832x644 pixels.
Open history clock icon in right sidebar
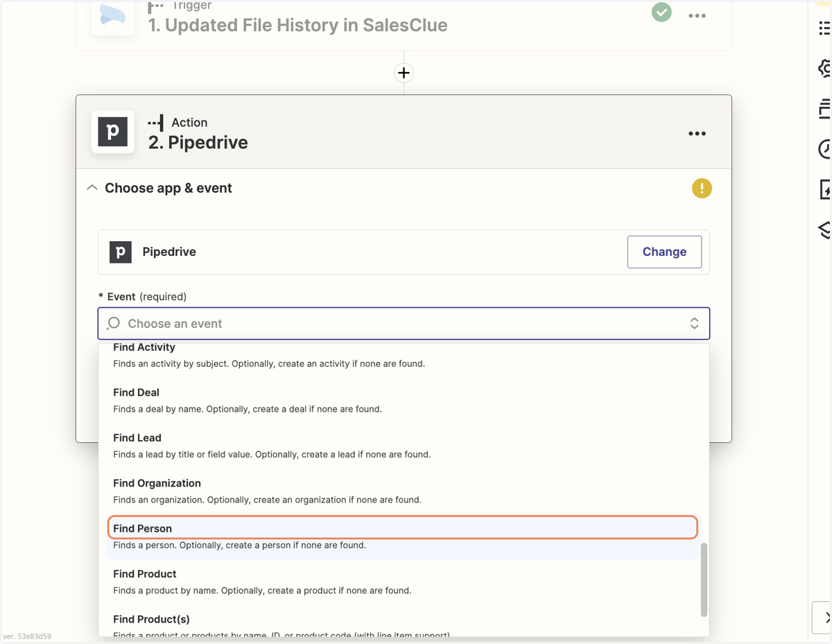824,148
